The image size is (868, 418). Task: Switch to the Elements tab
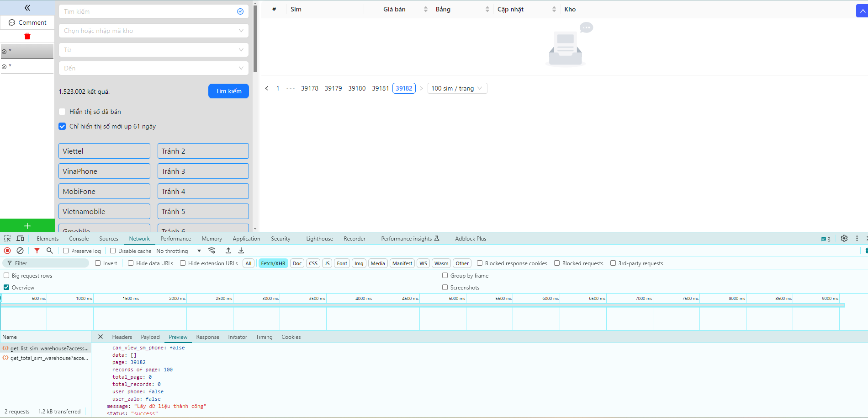point(48,238)
